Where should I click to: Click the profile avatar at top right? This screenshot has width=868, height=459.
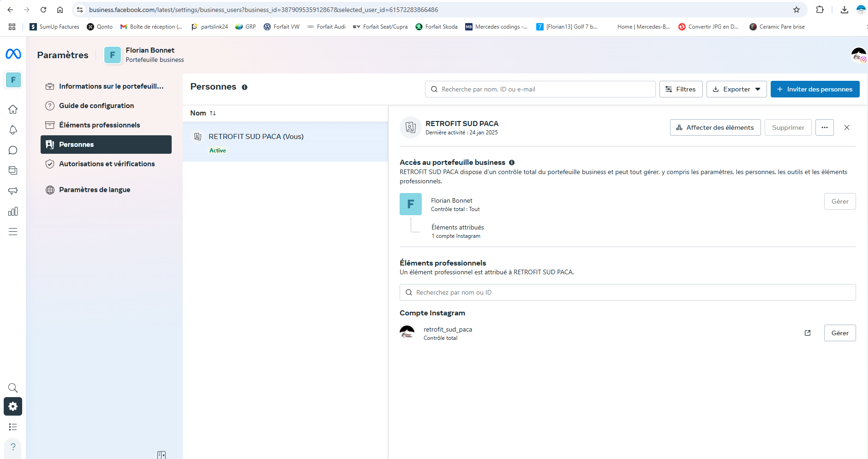(x=859, y=55)
